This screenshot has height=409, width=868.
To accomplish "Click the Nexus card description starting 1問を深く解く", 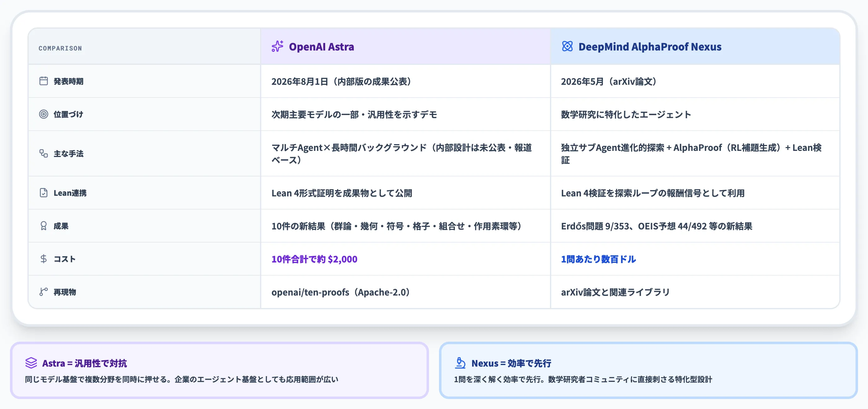I will click(x=583, y=379).
